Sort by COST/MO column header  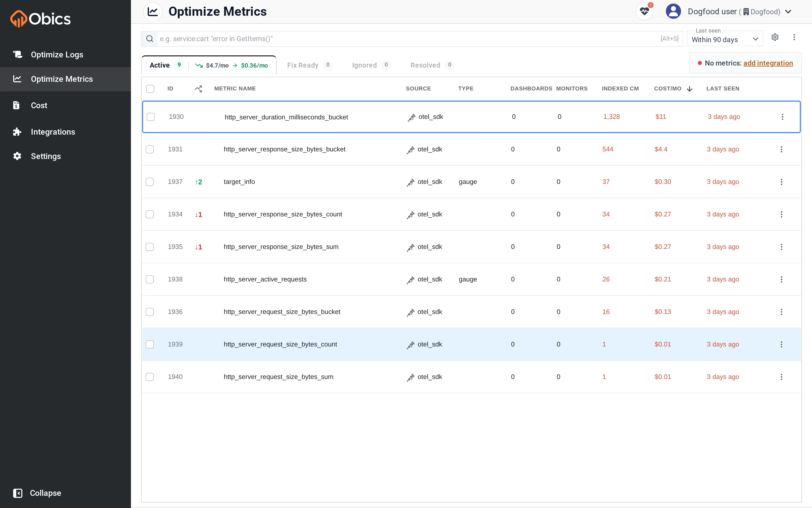667,89
